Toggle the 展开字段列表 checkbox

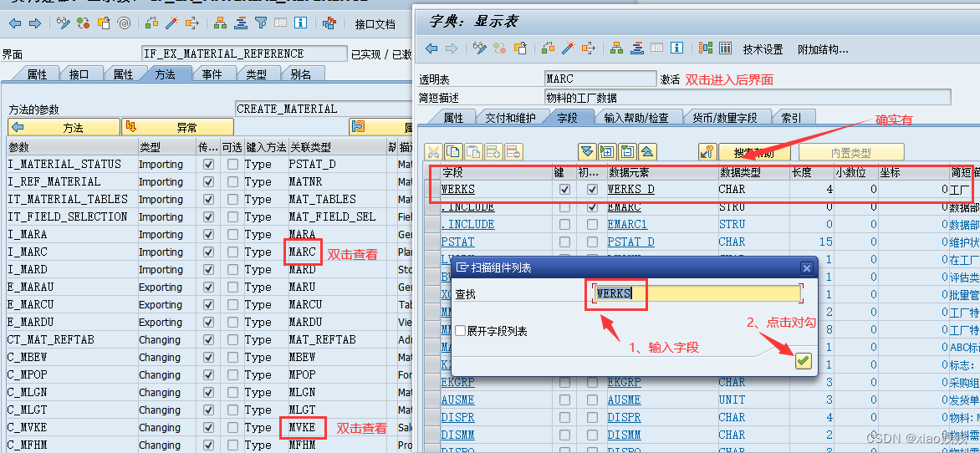pos(460,330)
